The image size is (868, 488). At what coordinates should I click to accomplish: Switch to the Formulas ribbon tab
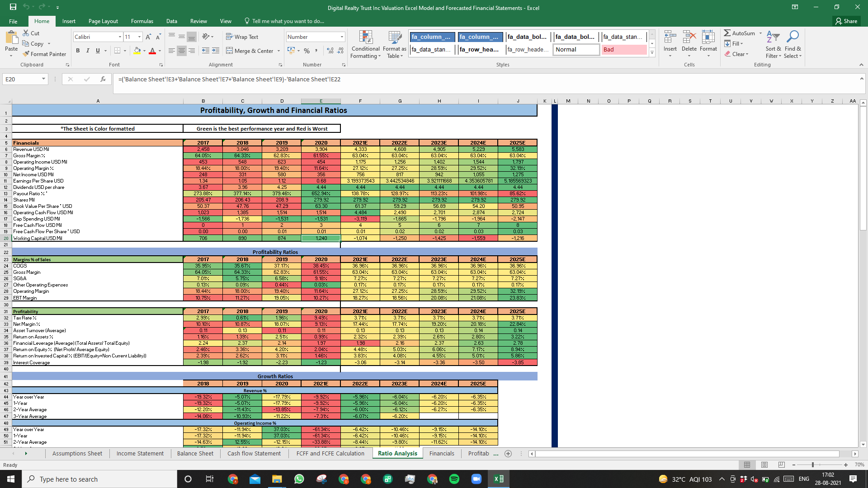[142, 21]
